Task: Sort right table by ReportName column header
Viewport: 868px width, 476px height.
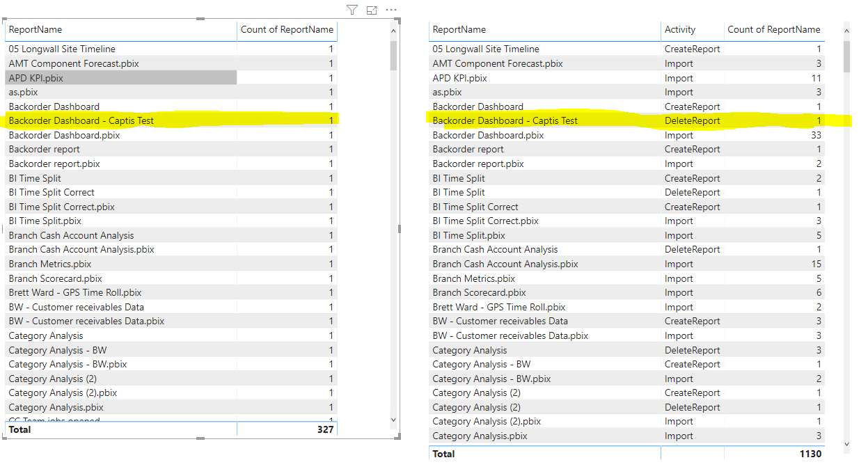Action: (x=459, y=29)
